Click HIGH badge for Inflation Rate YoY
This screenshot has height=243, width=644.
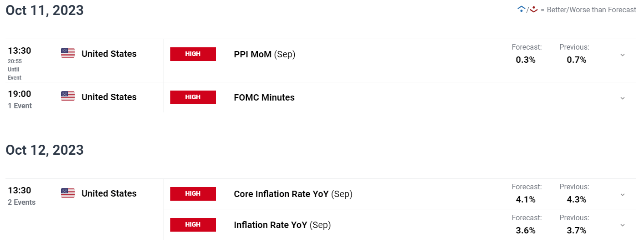tap(193, 224)
